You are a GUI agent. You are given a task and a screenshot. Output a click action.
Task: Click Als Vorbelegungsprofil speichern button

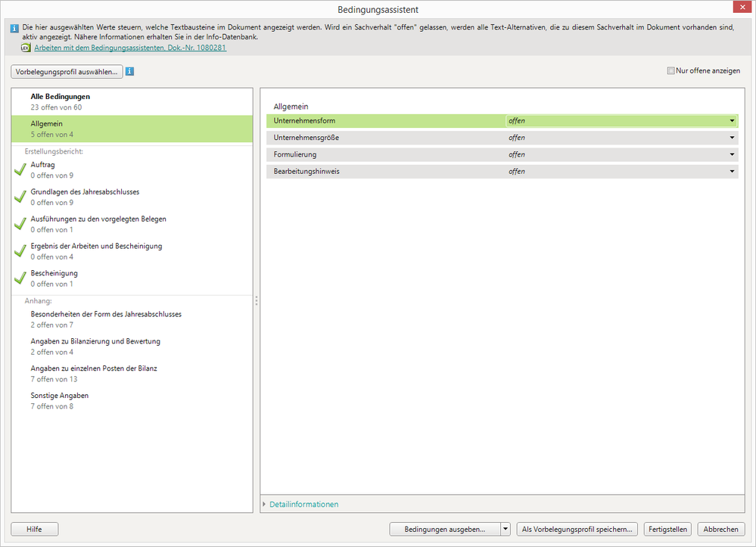[577, 530]
